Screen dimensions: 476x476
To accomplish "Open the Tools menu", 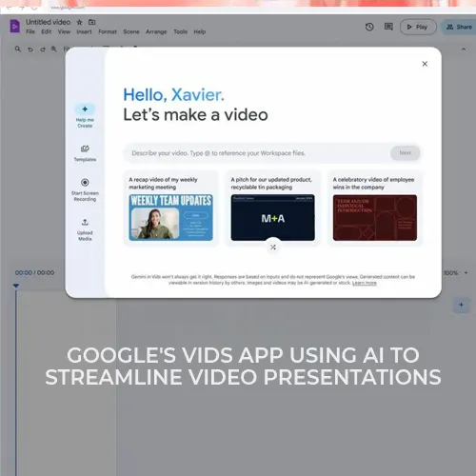I will coord(180,31).
